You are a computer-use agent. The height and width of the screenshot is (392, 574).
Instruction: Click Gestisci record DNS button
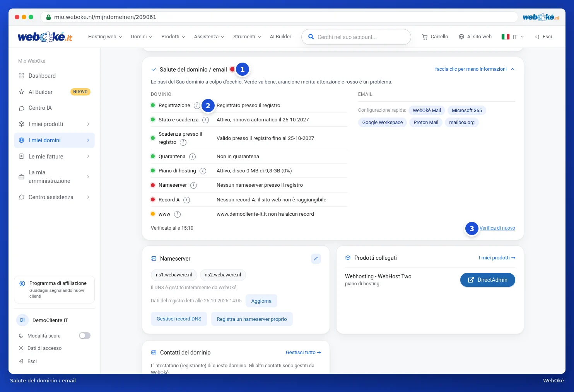pos(179,319)
